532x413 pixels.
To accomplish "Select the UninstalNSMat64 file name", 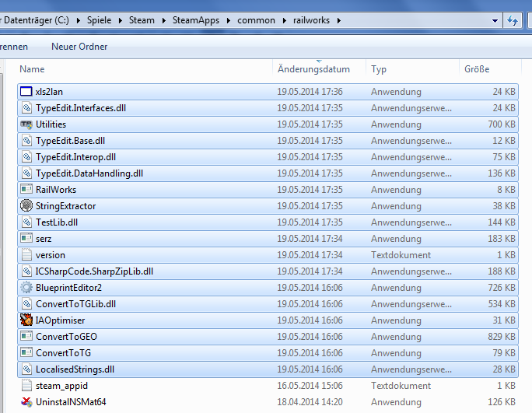I will point(71,402).
